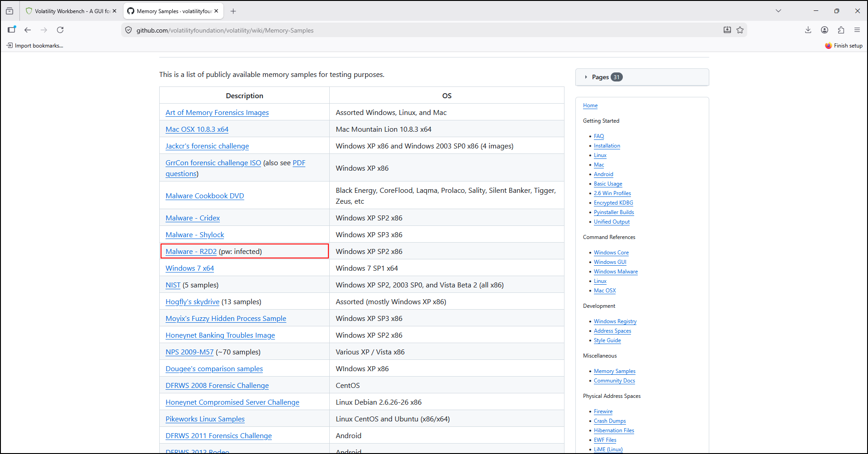Screen dimensions: 868x454
Task: Open the Malware - R2D2 sample link
Action: coord(191,252)
